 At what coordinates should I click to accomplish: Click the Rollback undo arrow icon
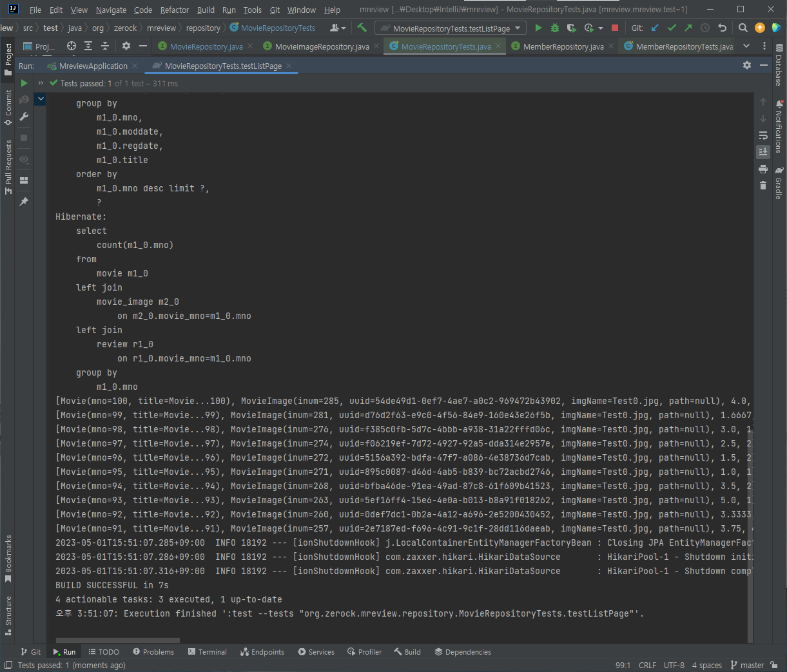(x=722, y=28)
